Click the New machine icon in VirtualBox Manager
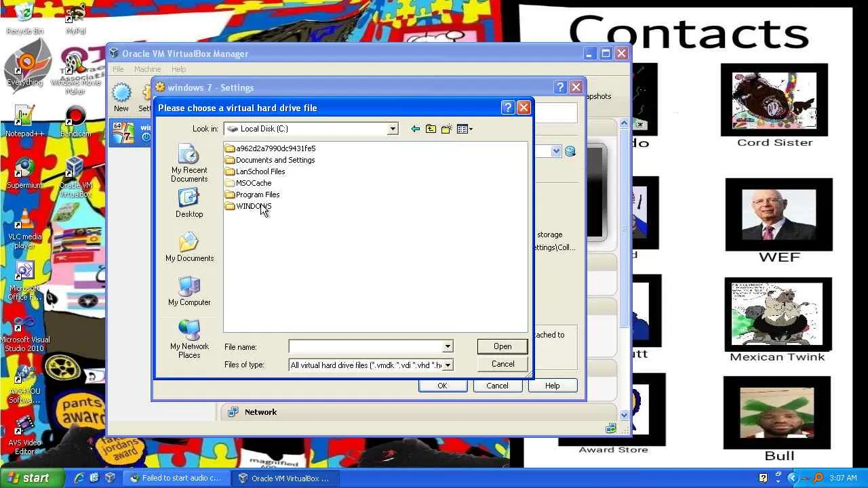868x488 pixels. click(121, 98)
